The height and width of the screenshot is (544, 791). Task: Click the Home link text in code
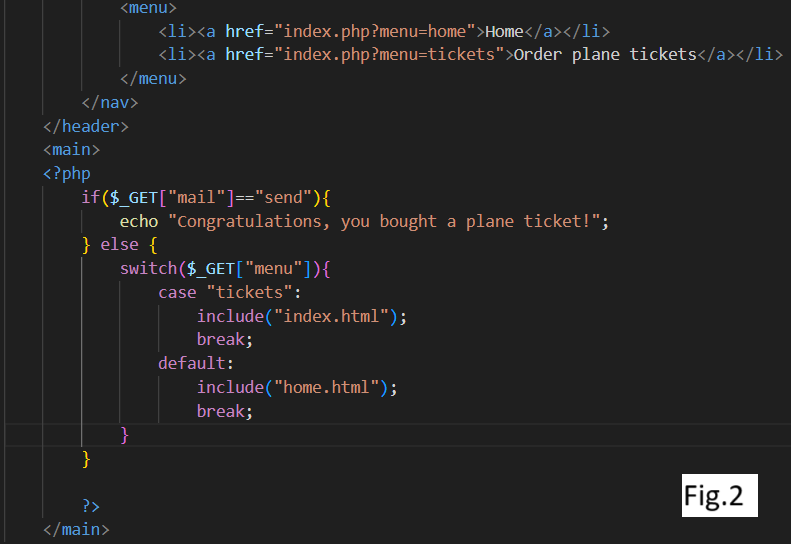tap(504, 31)
